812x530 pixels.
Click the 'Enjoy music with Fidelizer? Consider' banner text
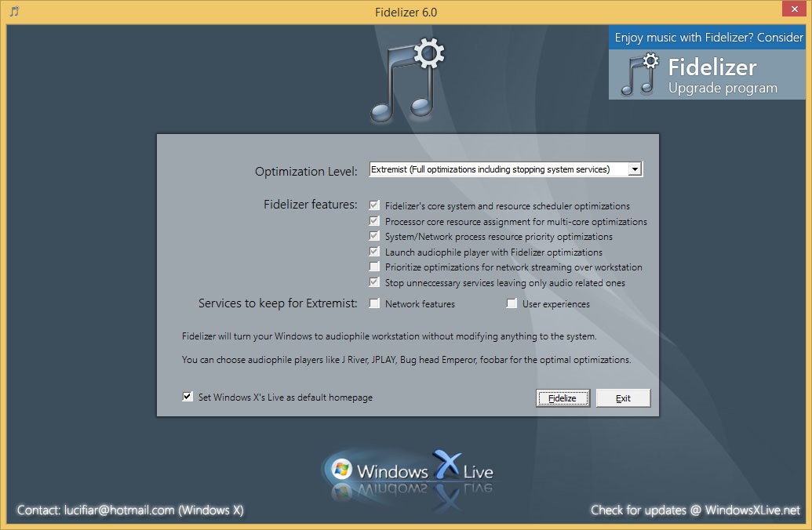[708, 38]
